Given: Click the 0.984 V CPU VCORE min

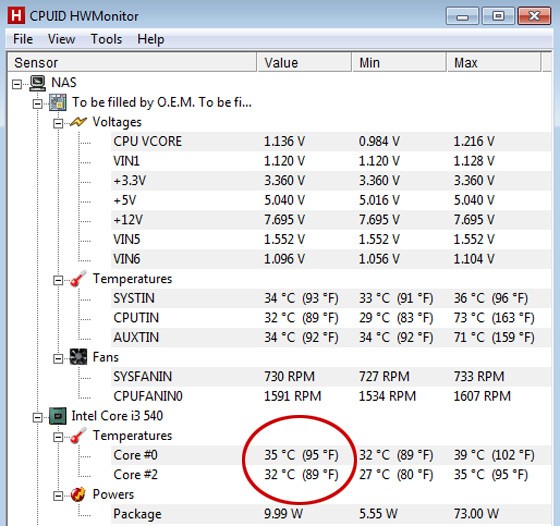Looking at the screenshot, I should click(x=379, y=141).
